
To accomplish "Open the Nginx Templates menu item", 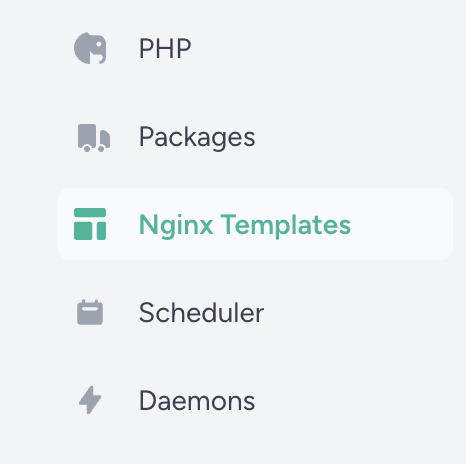I will click(255, 224).
